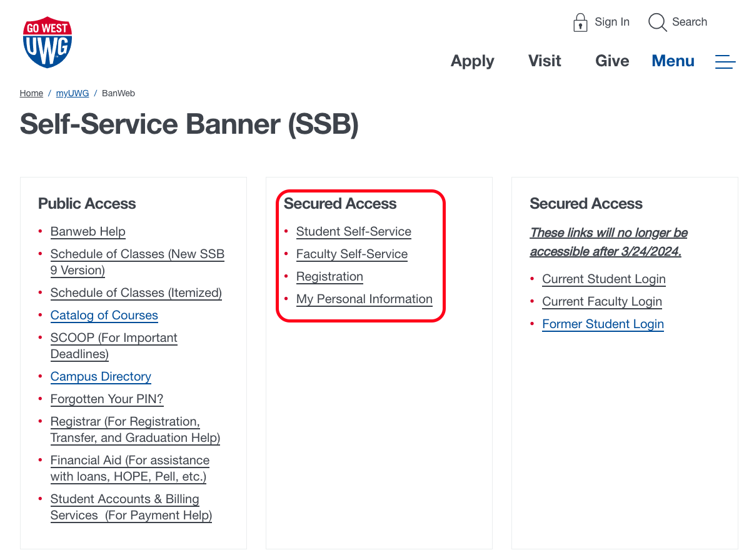
Task: Open Former Student Login
Action: tap(603, 324)
